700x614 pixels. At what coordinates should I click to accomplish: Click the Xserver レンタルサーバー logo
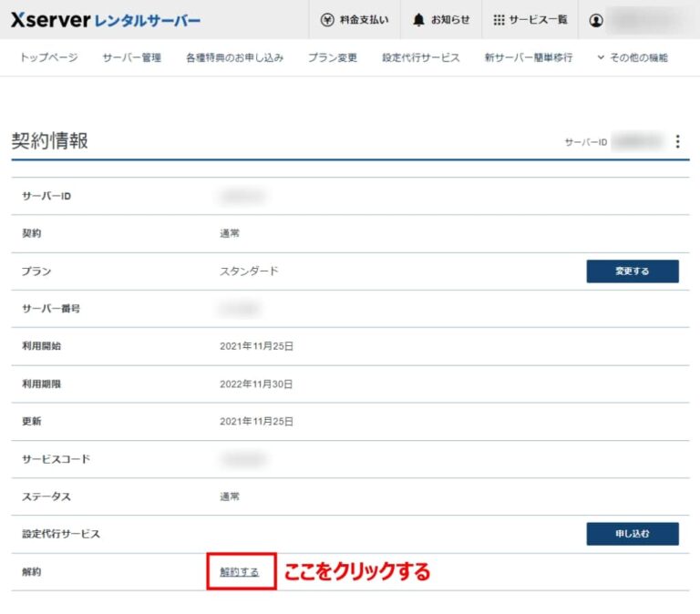click(106, 20)
